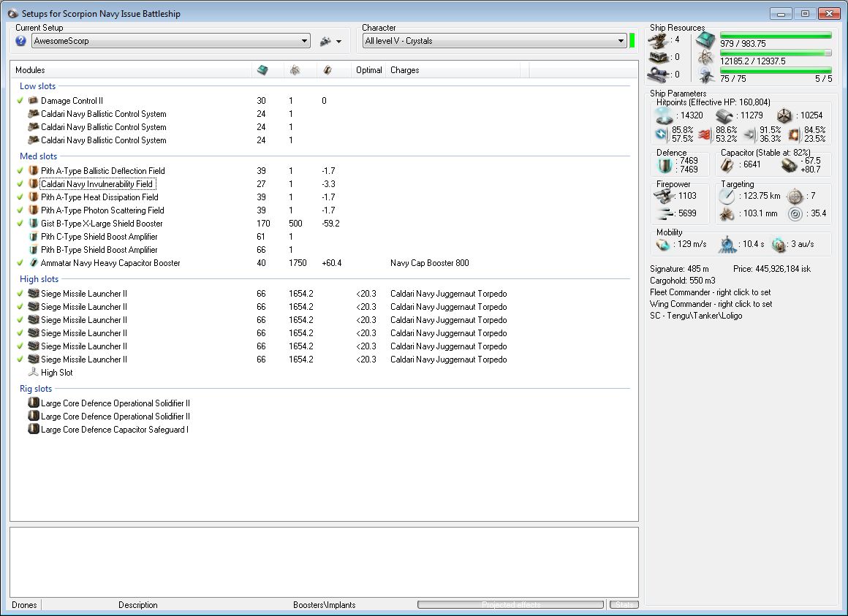
Task: Click the Gist B-Type X-Large Shield Booster icon
Action: click(34, 223)
